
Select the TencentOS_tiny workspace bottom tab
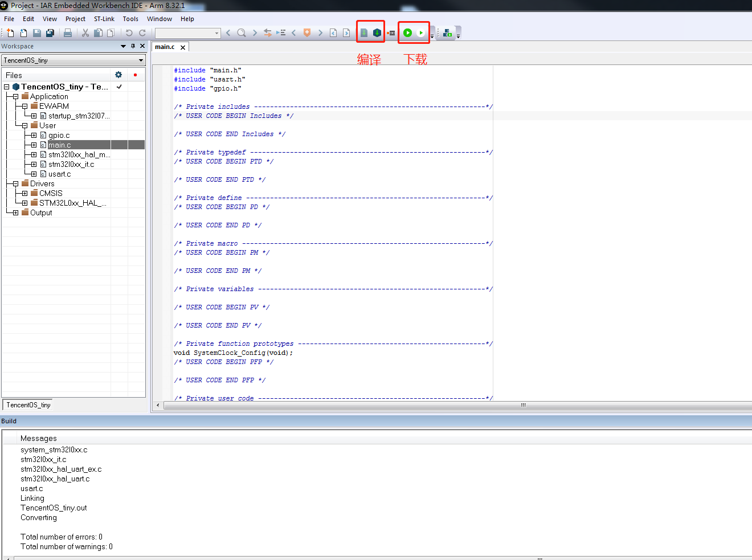pyautogui.click(x=28, y=405)
